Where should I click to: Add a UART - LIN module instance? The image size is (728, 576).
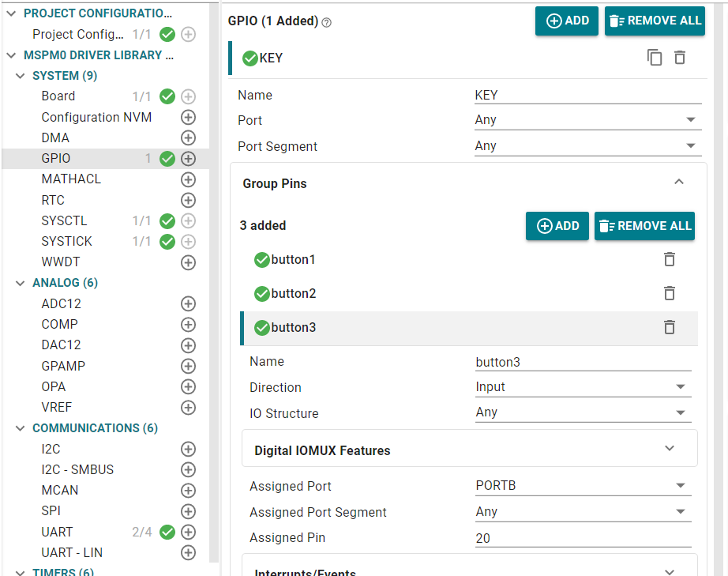click(188, 553)
